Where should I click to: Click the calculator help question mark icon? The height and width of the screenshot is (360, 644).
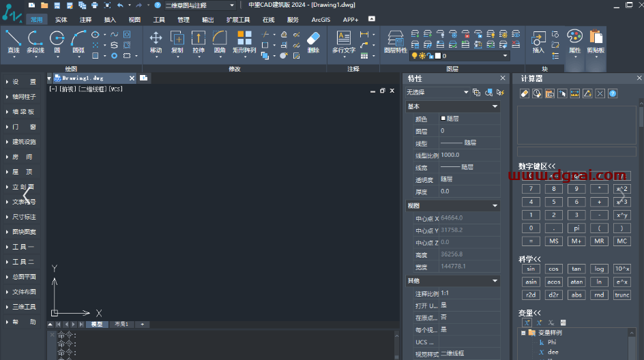tap(613, 93)
